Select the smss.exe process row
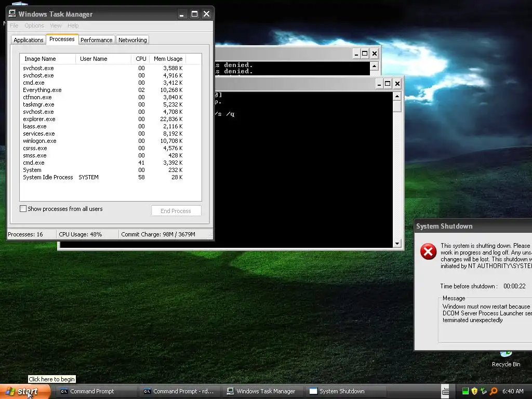 click(x=103, y=155)
